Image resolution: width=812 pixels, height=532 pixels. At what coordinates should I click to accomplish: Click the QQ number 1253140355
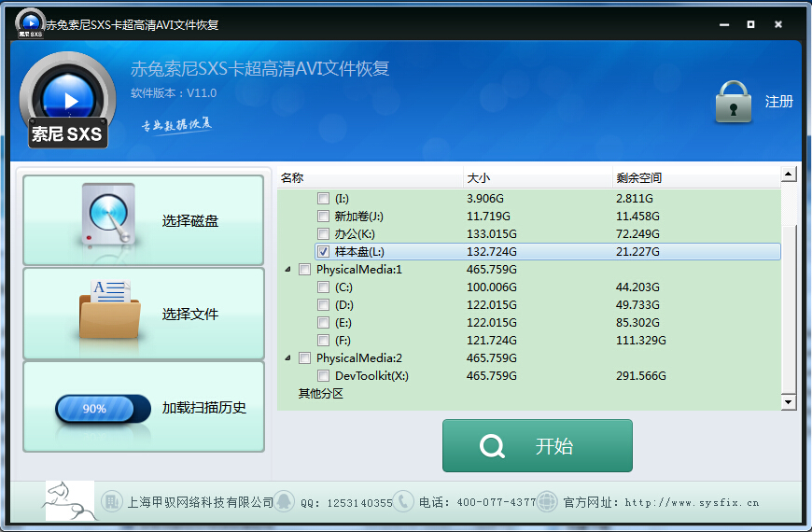(360, 503)
